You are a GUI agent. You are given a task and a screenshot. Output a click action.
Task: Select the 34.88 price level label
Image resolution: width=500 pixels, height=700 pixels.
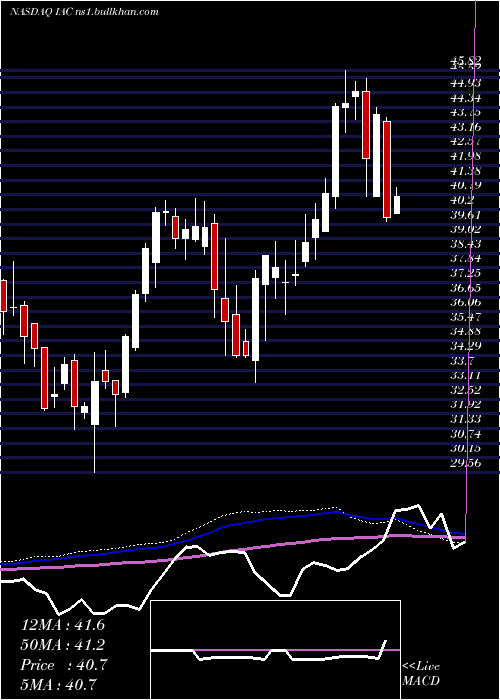click(465, 332)
